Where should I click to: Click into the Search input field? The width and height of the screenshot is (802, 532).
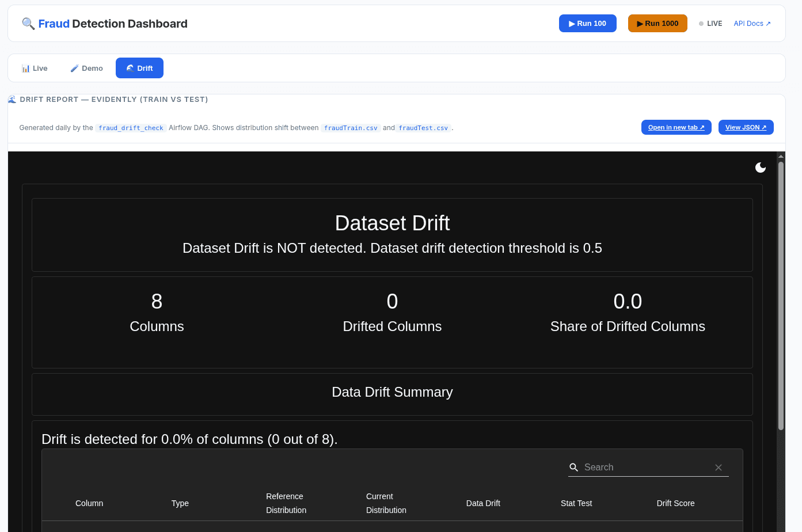pyautogui.click(x=646, y=468)
